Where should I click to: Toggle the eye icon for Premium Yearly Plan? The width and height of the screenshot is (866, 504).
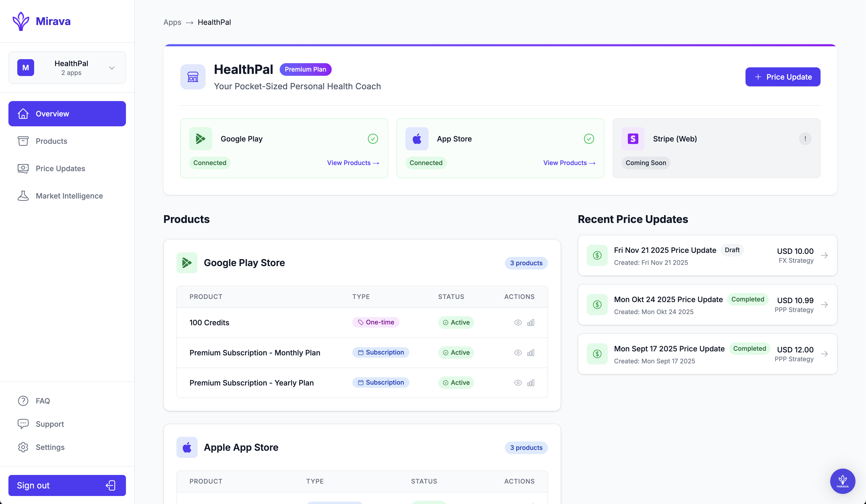518,382
